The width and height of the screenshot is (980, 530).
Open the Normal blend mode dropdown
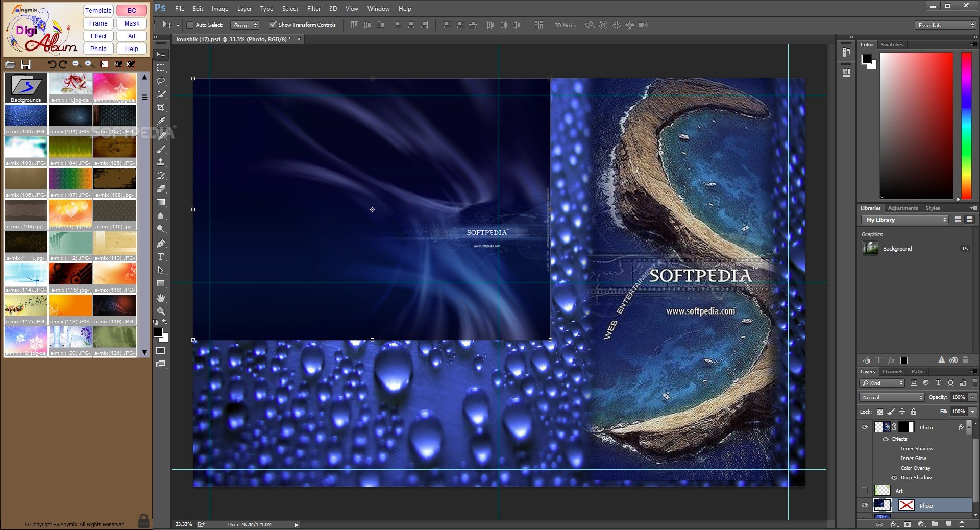pos(892,397)
